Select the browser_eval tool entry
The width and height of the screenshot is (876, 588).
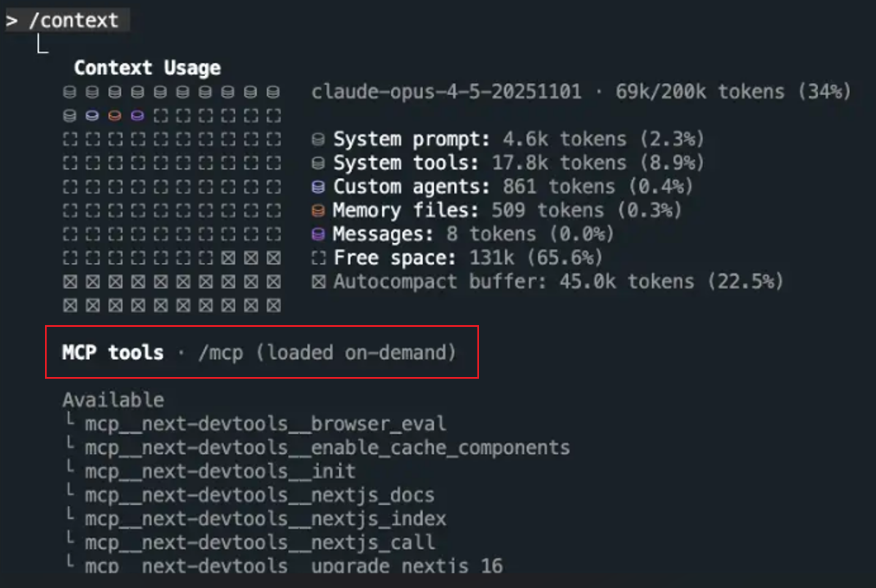point(265,424)
